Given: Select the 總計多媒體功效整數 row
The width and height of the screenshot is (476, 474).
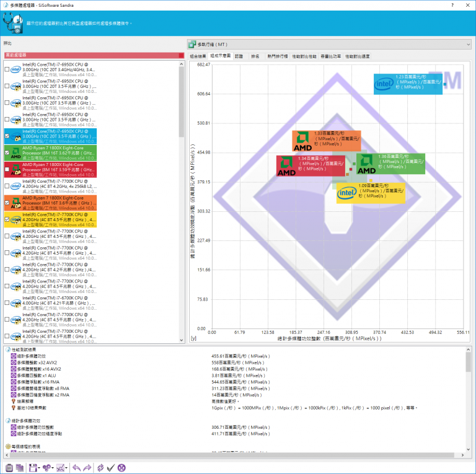Looking at the screenshot, I should click(x=35, y=428).
